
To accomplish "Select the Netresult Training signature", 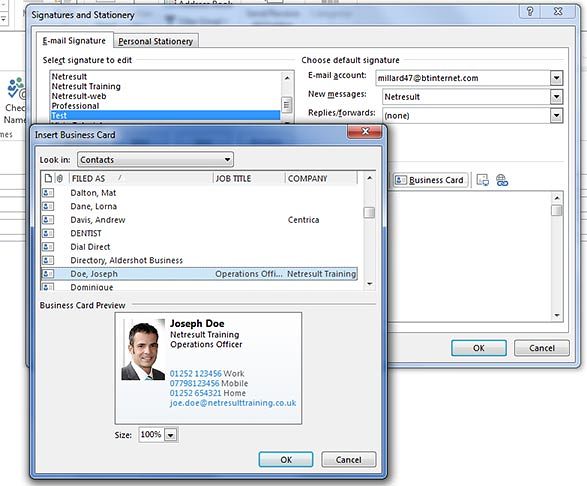I will pyautogui.click(x=165, y=86).
